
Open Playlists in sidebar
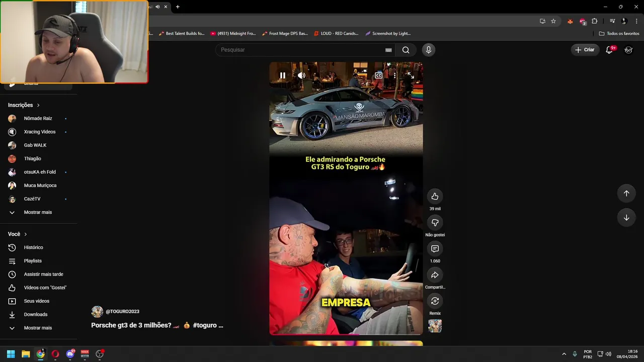38,261
